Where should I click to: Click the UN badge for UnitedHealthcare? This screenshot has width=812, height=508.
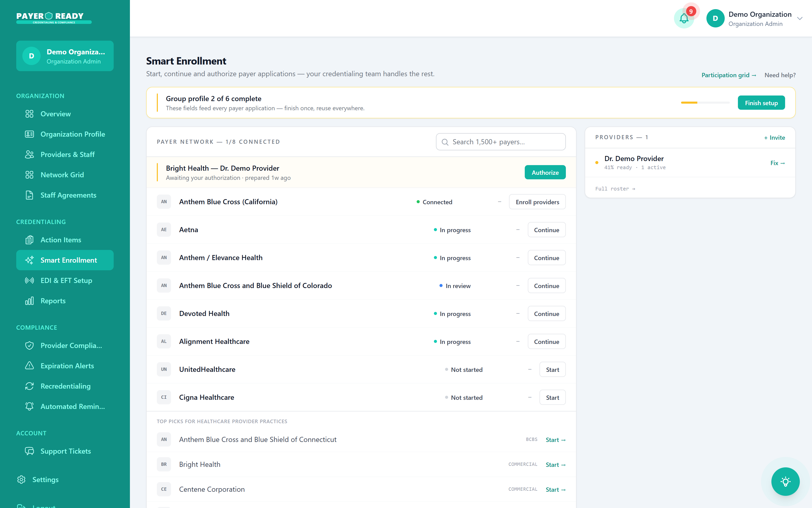(x=164, y=369)
